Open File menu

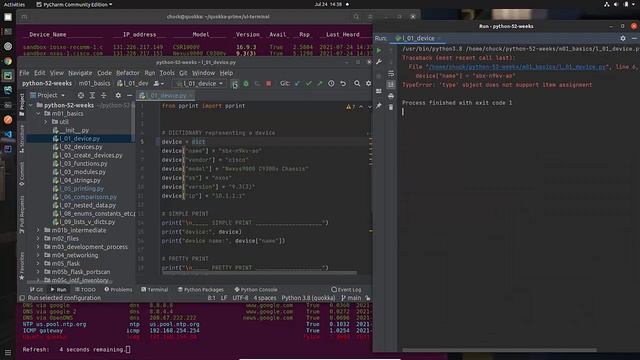(x=24, y=73)
